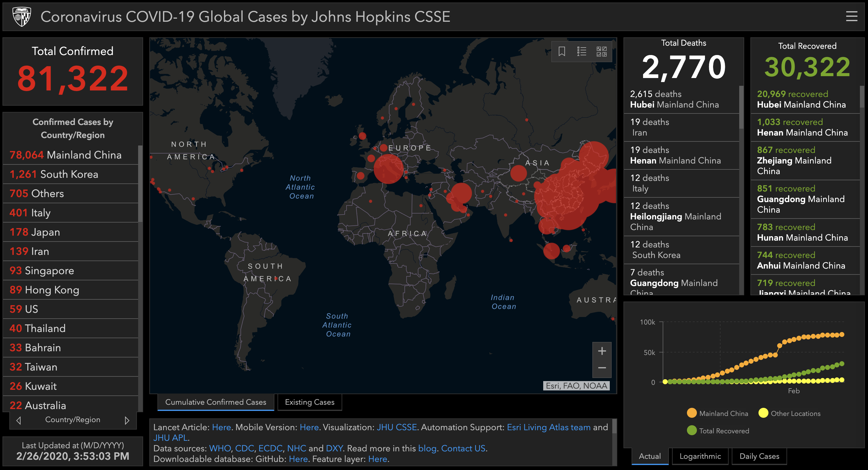This screenshot has height=470, width=868.
Task: Click the Johns Hopkins shield logo
Action: (x=22, y=16)
